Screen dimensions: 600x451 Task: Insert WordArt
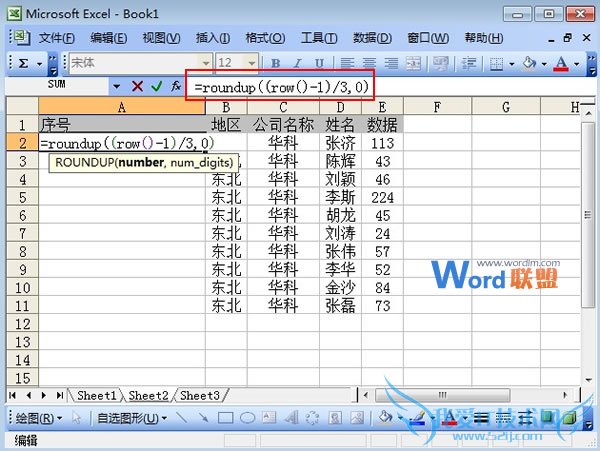pyautogui.click(x=291, y=418)
